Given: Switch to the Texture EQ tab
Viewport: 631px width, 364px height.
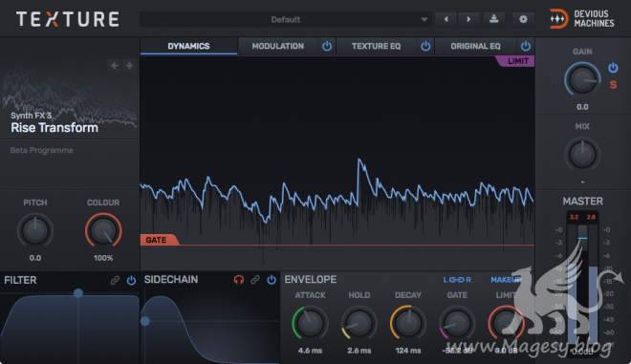Looking at the screenshot, I should coord(376,46).
